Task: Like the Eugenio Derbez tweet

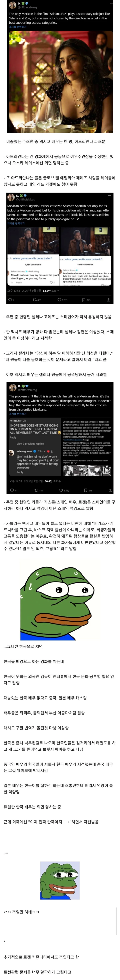Action: click(59, 300)
